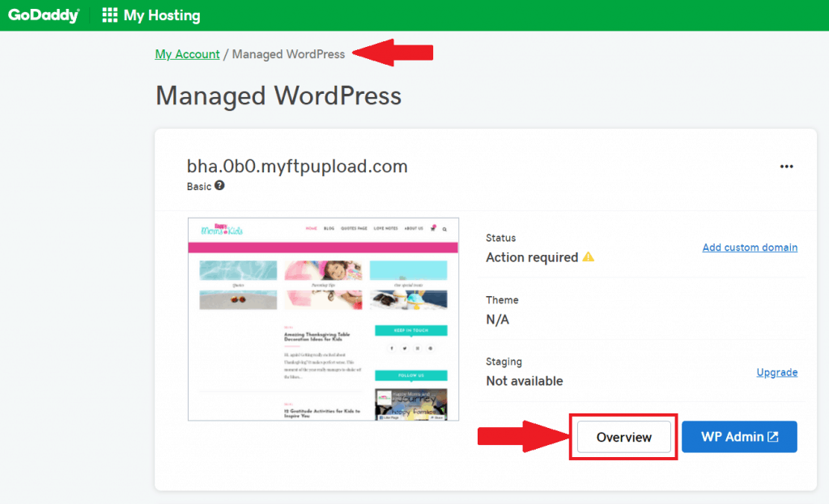Viewport: 829px width, 504px height.
Task: Open the three-dot options menu
Action: [x=786, y=166]
